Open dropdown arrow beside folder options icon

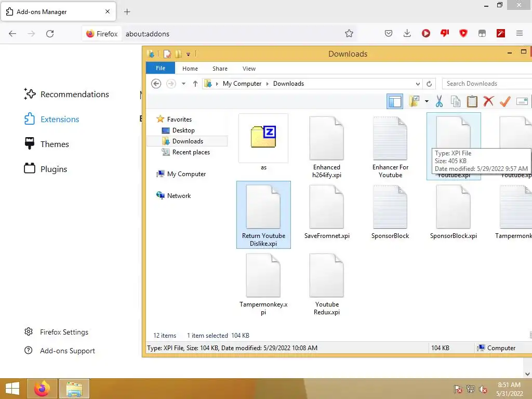point(427,101)
